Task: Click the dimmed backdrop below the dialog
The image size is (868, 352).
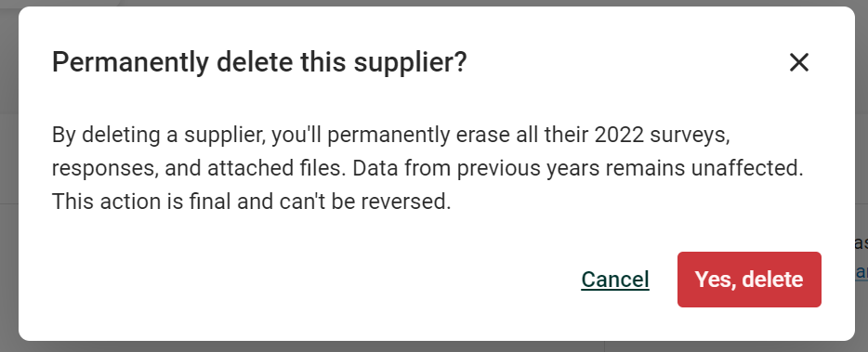Action: [434, 346]
